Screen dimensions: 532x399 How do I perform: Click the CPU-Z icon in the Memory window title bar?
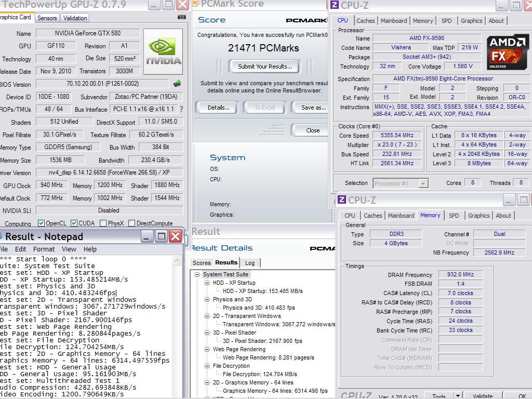(342, 199)
